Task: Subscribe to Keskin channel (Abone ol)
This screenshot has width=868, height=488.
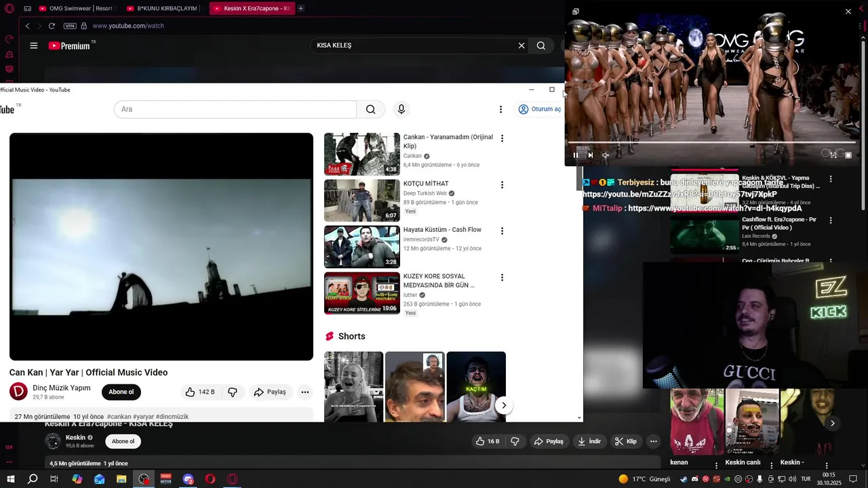Action: click(123, 441)
